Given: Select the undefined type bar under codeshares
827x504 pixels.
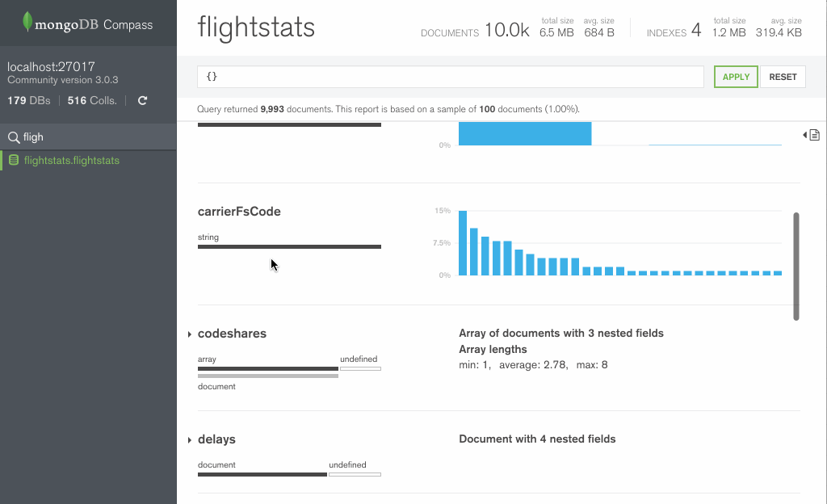Looking at the screenshot, I should [360, 368].
